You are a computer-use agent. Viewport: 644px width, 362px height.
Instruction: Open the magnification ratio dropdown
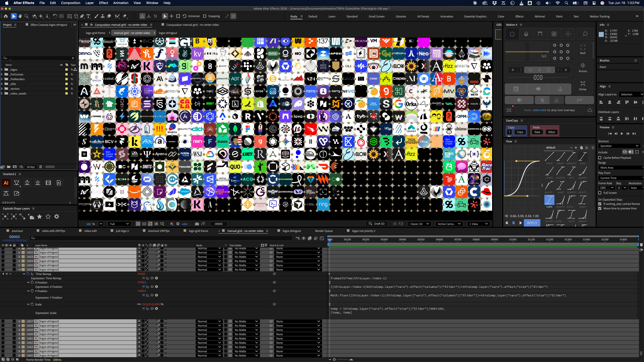101,224
